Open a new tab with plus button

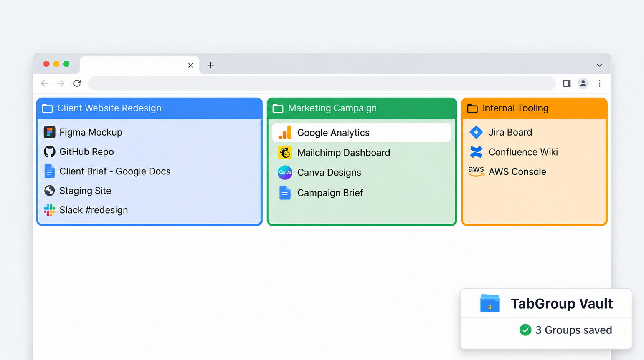click(210, 65)
